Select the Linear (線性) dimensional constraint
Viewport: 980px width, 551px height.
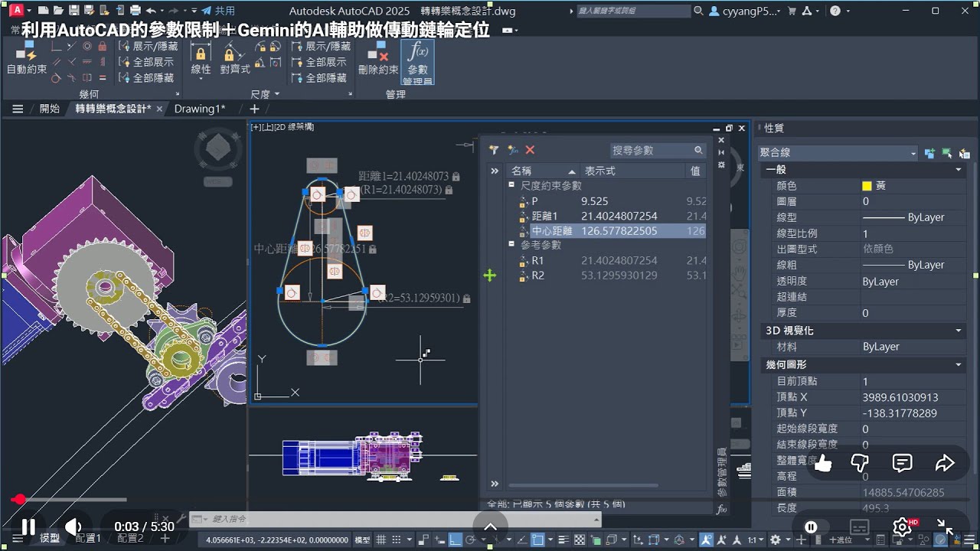tap(201, 57)
